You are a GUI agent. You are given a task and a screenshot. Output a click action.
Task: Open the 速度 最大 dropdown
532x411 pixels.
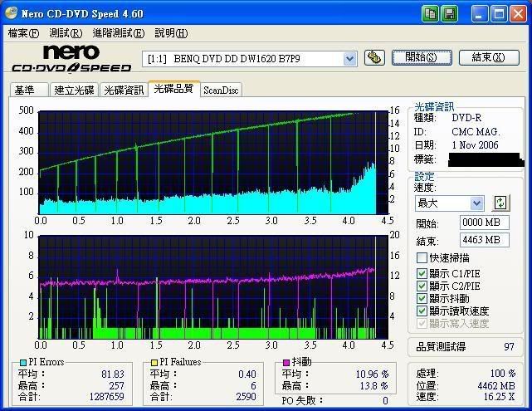click(476, 203)
